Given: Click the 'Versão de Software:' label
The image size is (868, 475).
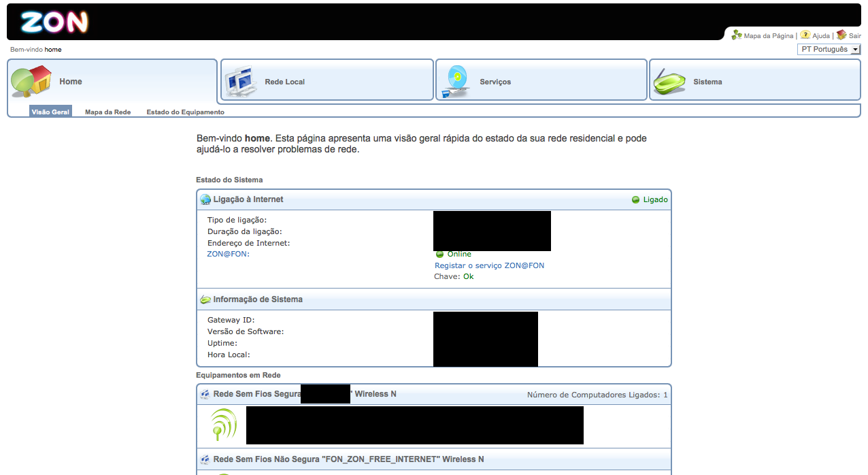Looking at the screenshot, I should point(246,331).
